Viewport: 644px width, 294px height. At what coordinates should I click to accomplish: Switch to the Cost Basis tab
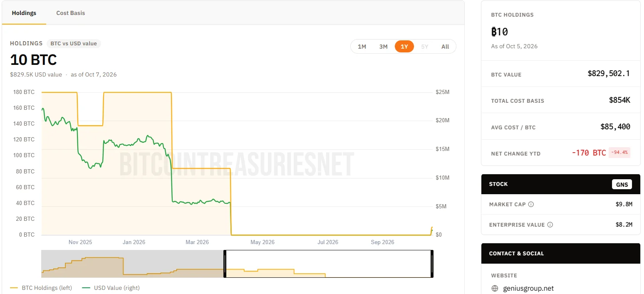(x=71, y=13)
